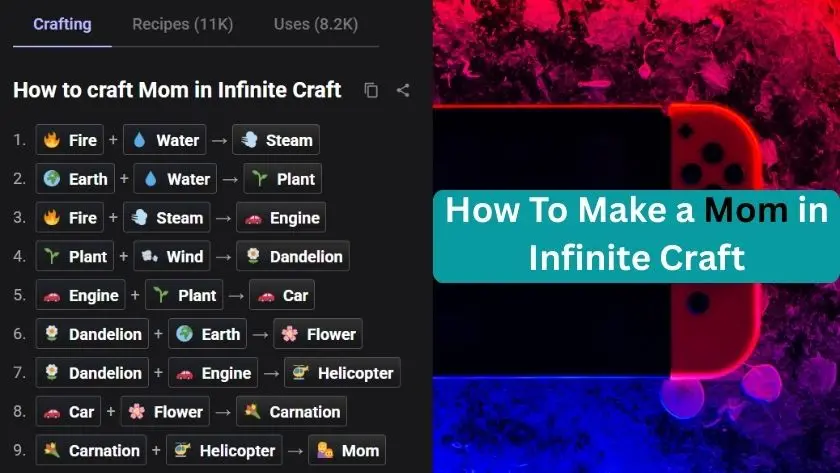This screenshot has height=473, width=840.
Task: Select Water element in step 2
Action: (175, 179)
